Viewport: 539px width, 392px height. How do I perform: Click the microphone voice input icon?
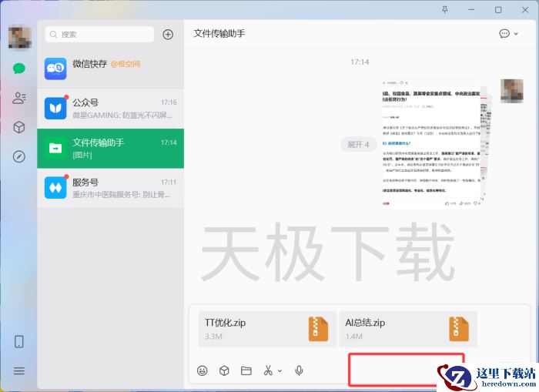pyautogui.click(x=299, y=370)
